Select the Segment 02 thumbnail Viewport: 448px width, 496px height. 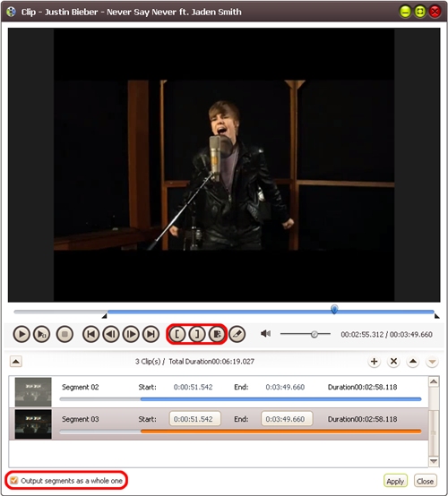(33, 391)
